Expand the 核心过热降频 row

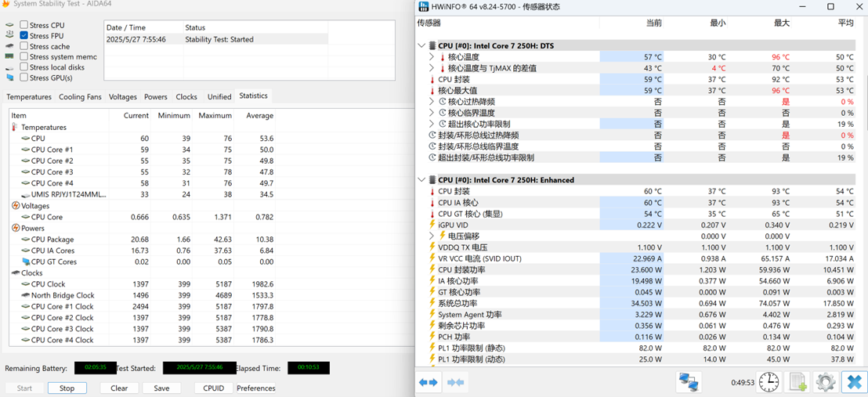pyautogui.click(x=432, y=102)
